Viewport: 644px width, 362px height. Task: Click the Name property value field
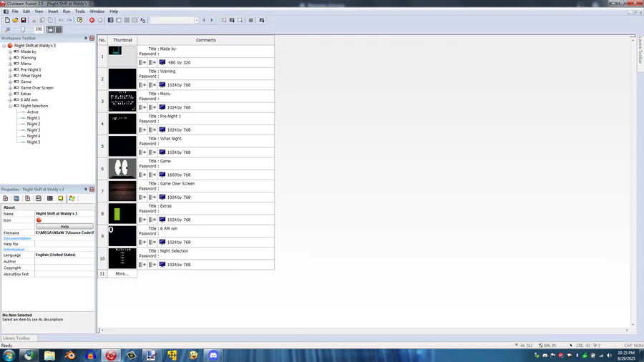coord(64,214)
